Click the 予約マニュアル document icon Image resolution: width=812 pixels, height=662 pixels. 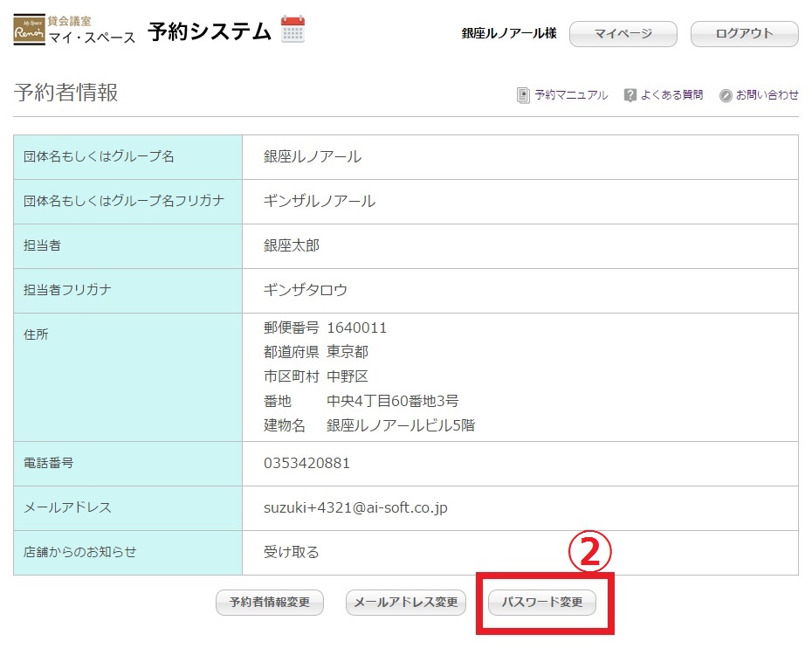[x=523, y=95]
